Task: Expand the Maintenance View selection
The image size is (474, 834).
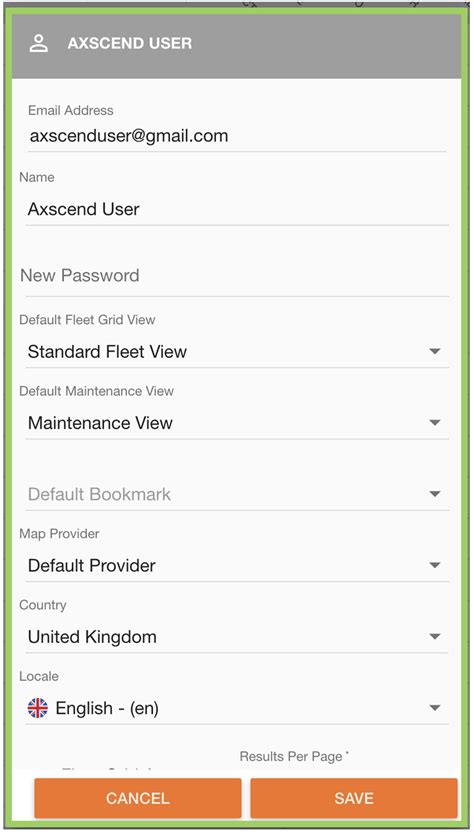Action: (237, 423)
